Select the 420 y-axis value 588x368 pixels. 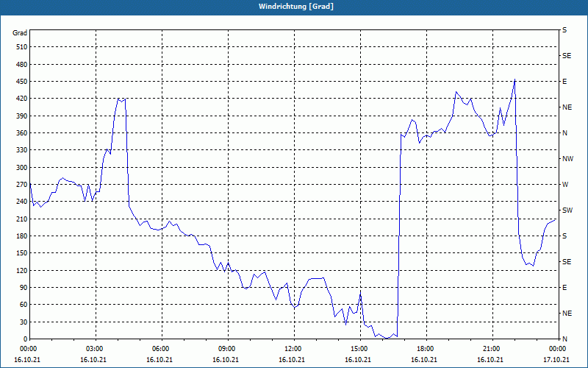[22, 99]
